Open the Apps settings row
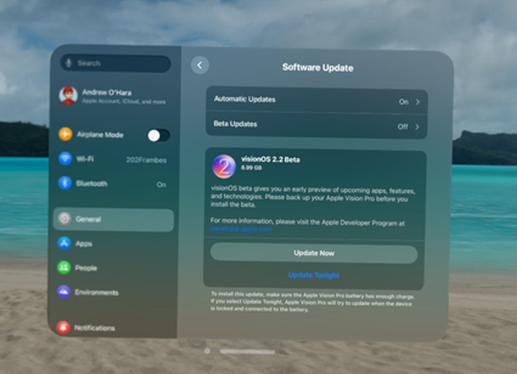This screenshot has width=517, height=374. pos(113,244)
